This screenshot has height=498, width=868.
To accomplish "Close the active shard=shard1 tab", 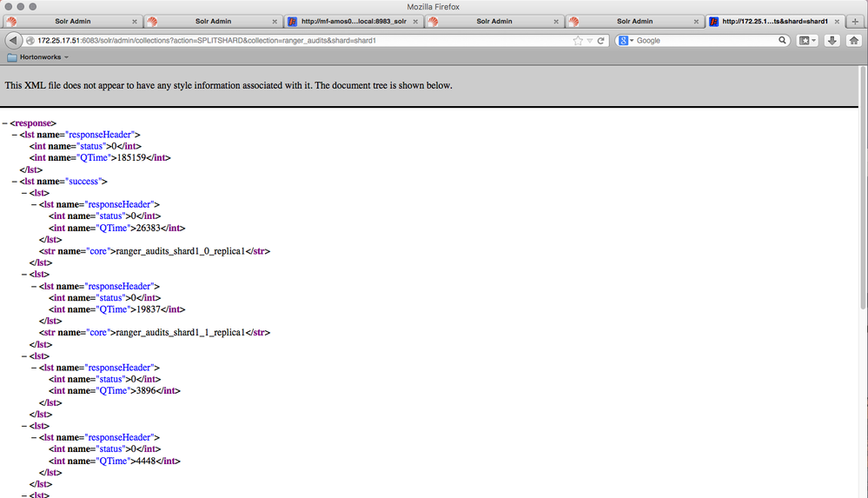I will [x=837, y=22].
